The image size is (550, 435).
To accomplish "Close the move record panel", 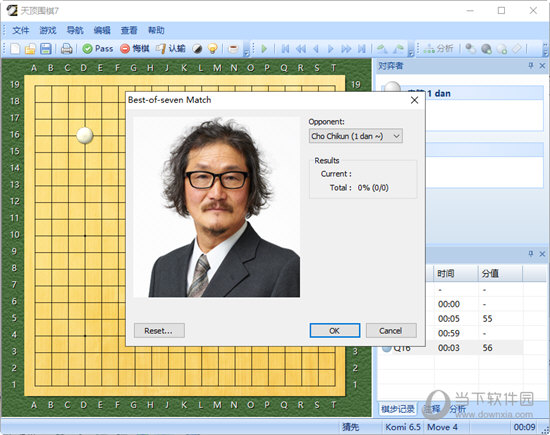I will pos(542,254).
